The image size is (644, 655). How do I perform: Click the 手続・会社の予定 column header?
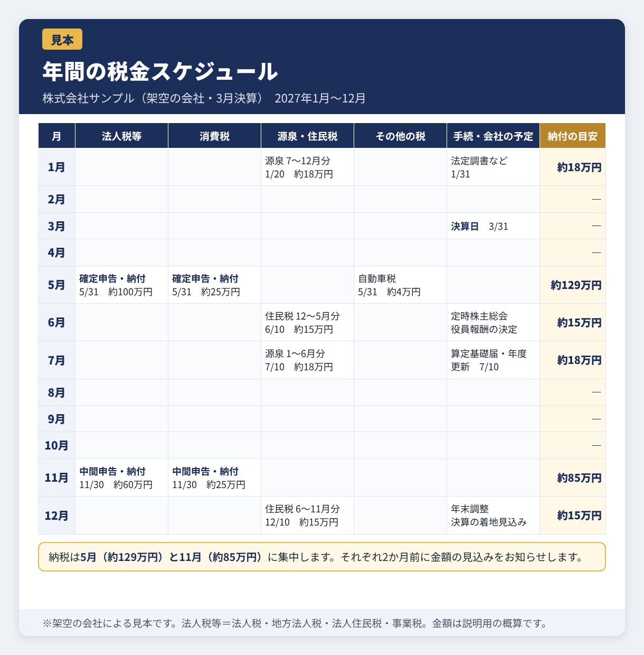tap(493, 136)
